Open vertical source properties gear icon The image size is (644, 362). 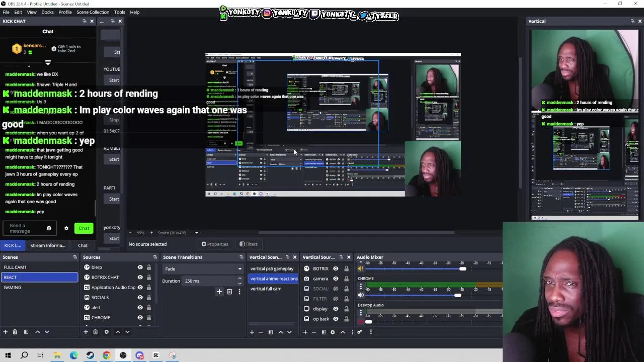(x=333, y=332)
